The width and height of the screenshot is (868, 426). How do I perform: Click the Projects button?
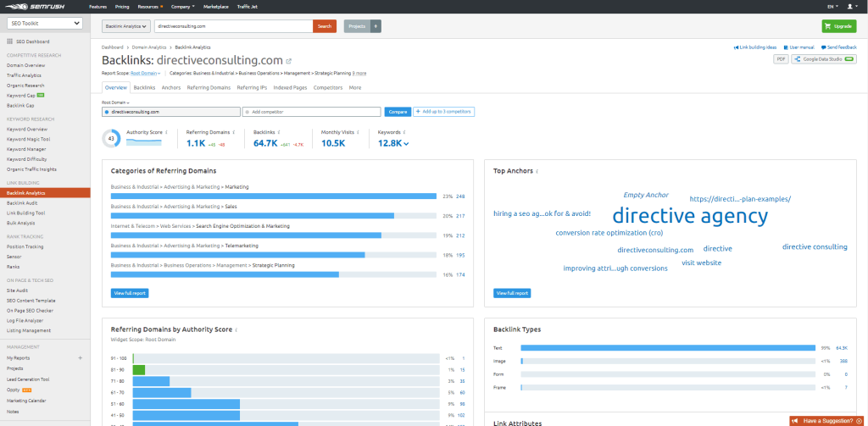[x=357, y=26]
